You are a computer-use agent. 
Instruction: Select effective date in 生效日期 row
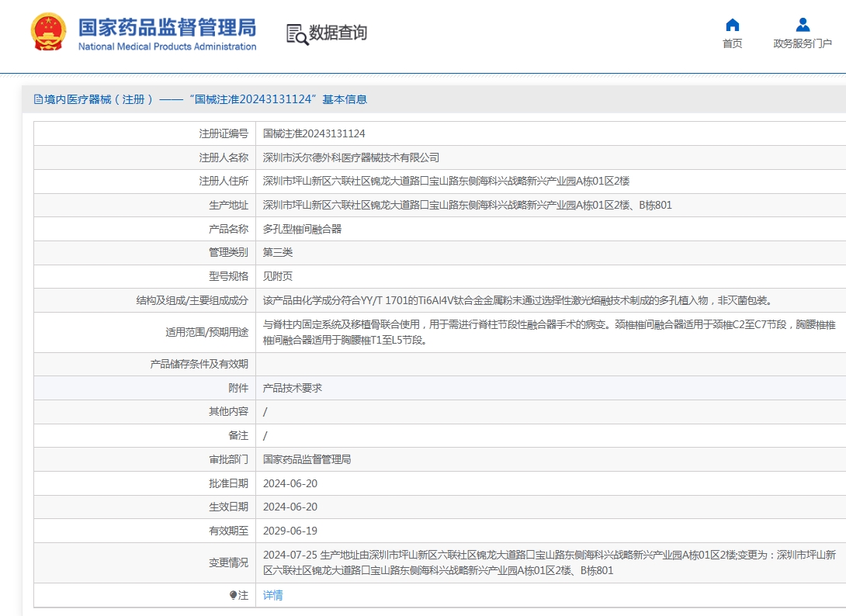(290, 507)
